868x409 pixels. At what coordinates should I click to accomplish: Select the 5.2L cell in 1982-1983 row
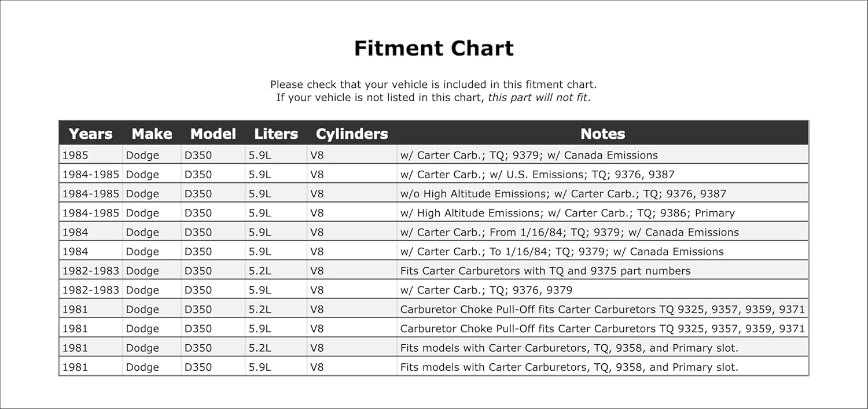pos(260,271)
